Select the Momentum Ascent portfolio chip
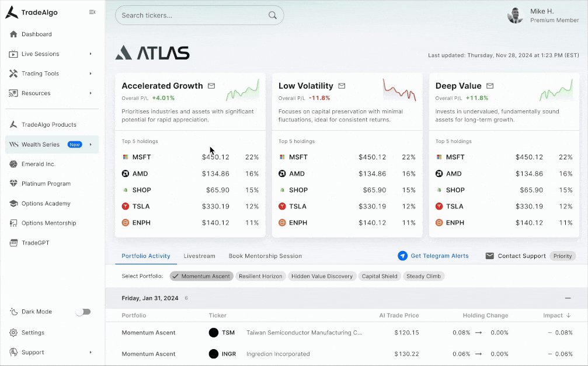 (201, 276)
